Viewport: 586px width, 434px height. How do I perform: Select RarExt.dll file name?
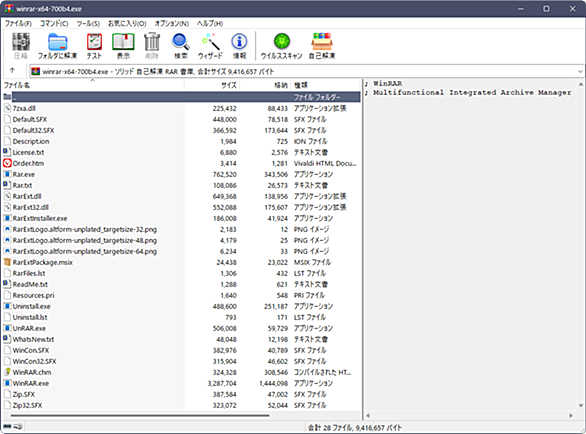[x=27, y=196]
